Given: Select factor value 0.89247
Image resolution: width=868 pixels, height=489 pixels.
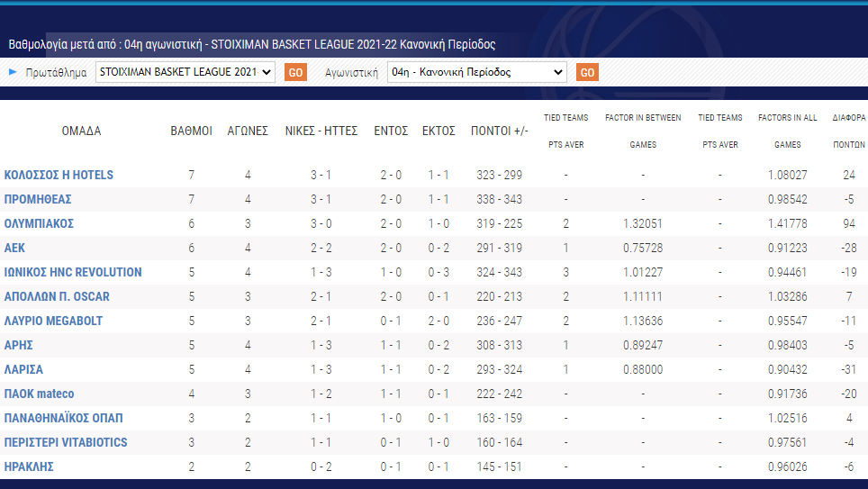Looking at the screenshot, I should coord(643,346).
